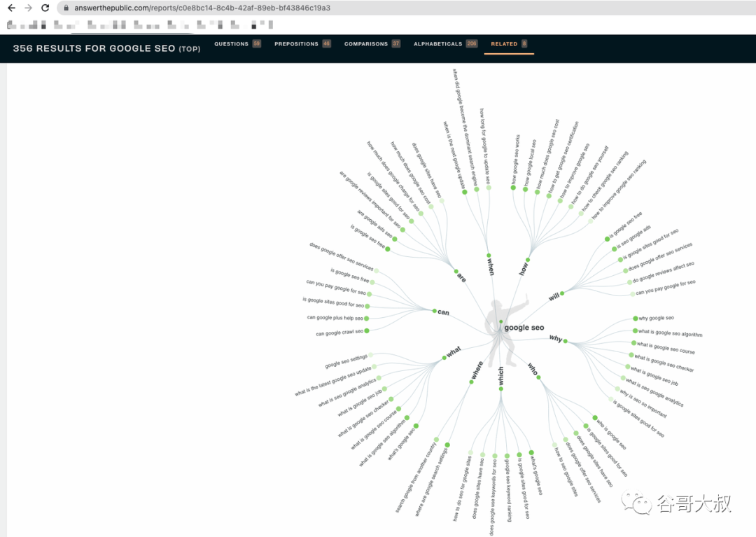Image resolution: width=756 pixels, height=537 pixels.
Task: Click the browser forward arrow
Action: [29, 8]
